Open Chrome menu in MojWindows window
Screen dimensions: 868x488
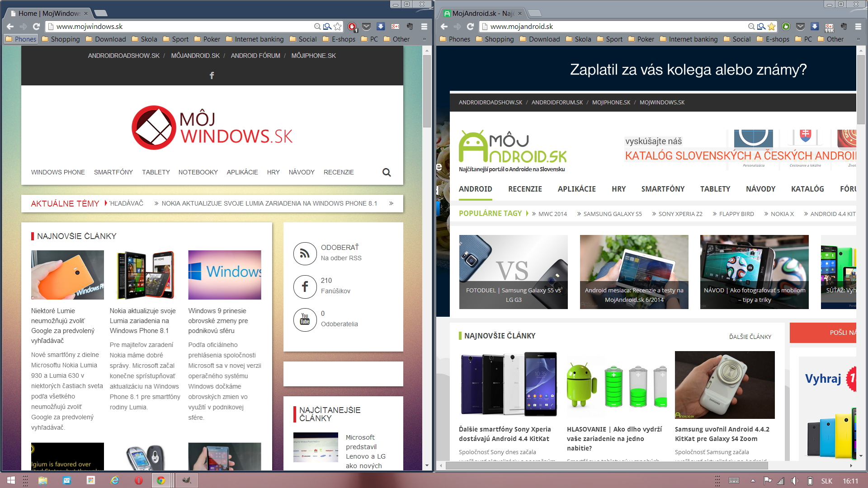424,27
